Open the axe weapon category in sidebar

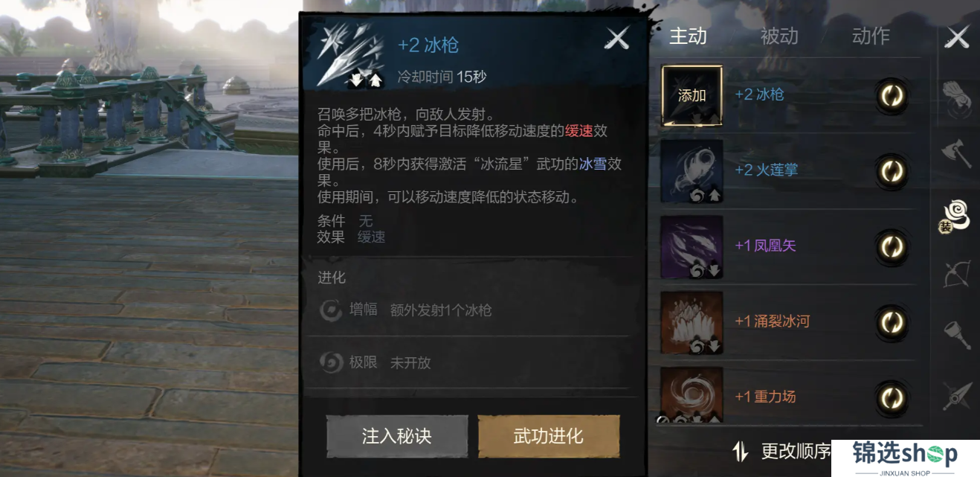[x=956, y=153]
